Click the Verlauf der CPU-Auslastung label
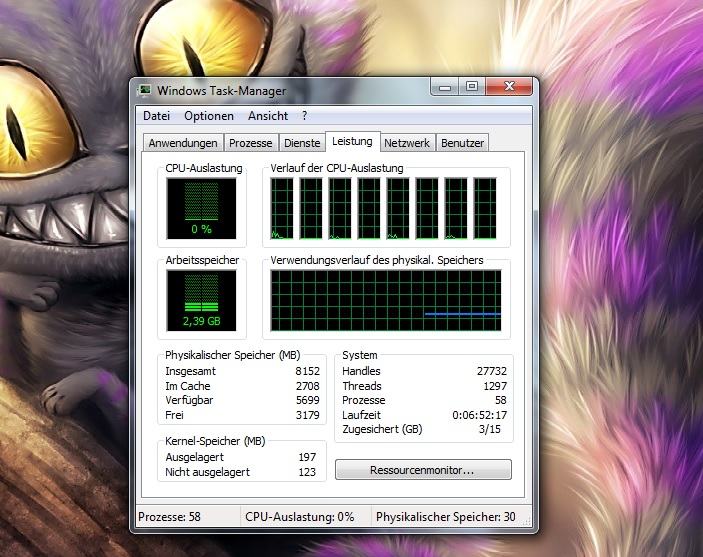Image resolution: width=703 pixels, height=557 pixels. [337, 168]
